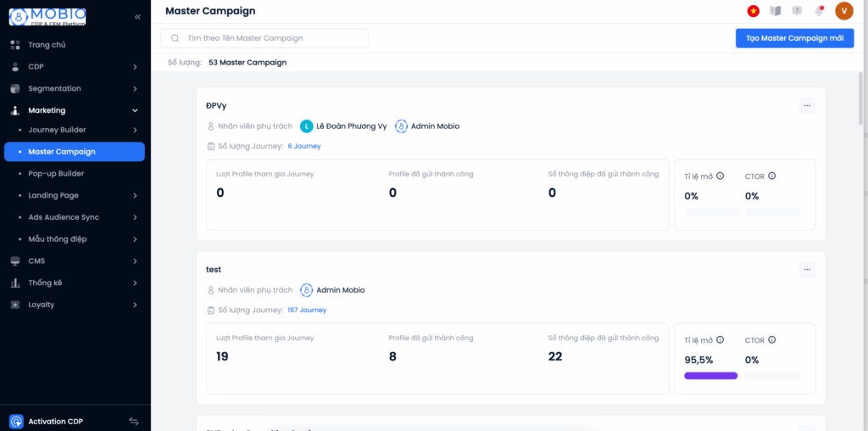Click the purple Tỉ lệ mở progress bar
This screenshot has width=868, height=431.
click(x=710, y=375)
